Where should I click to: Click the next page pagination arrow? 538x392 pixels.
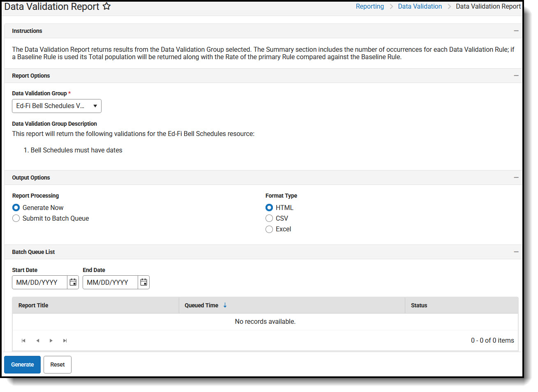51,340
